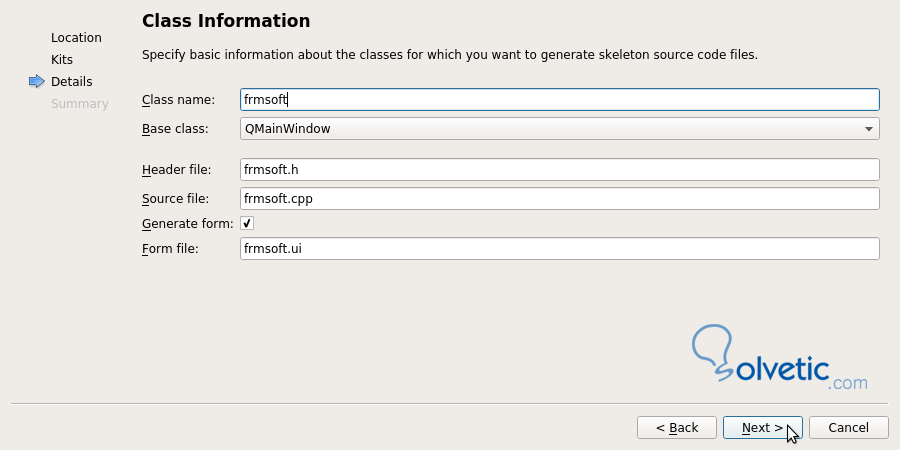Click the Solvetic logo watermark

pos(779,360)
